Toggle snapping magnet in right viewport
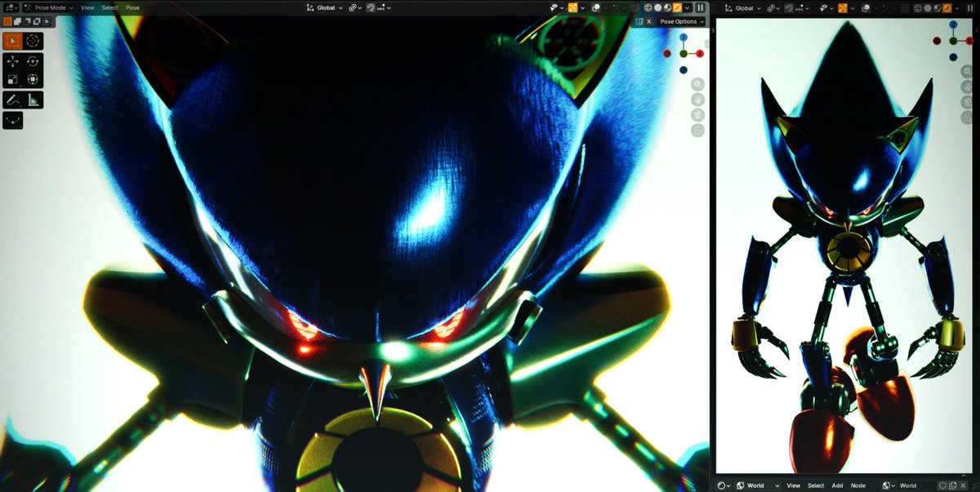 tap(789, 7)
